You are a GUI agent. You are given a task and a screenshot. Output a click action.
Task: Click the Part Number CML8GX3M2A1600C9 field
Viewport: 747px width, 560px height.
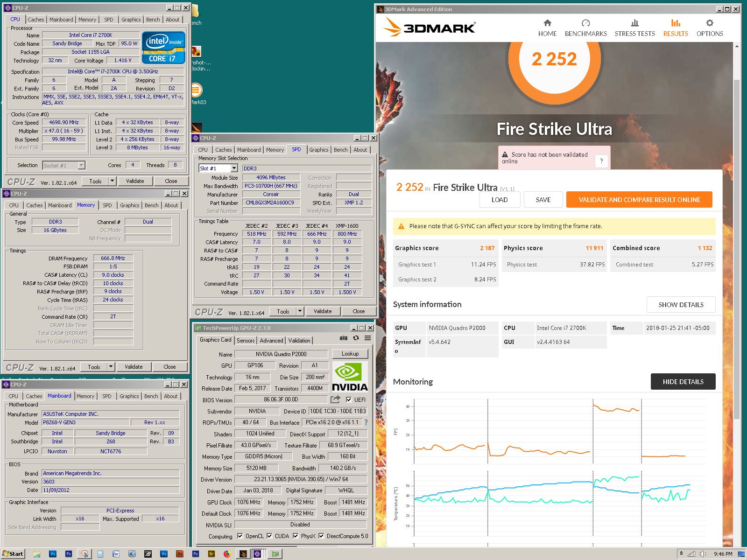(270, 203)
